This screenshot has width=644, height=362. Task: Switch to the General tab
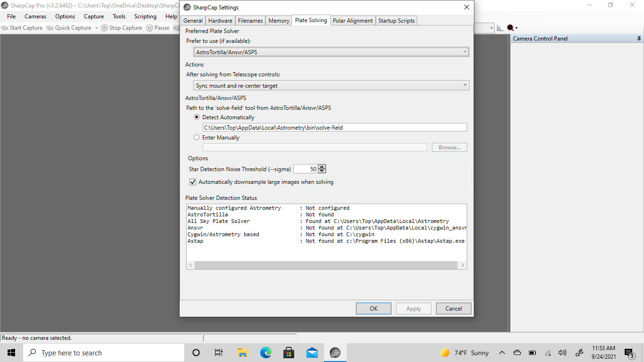pos(193,21)
